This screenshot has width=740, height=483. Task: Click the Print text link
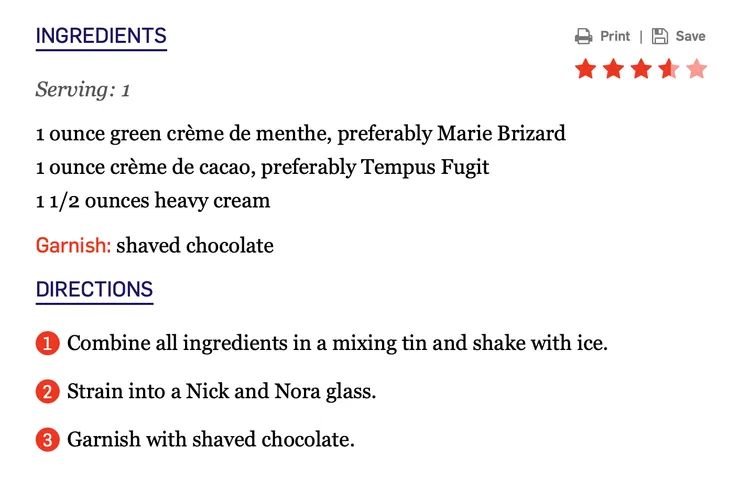pyautogui.click(x=615, y=37)
